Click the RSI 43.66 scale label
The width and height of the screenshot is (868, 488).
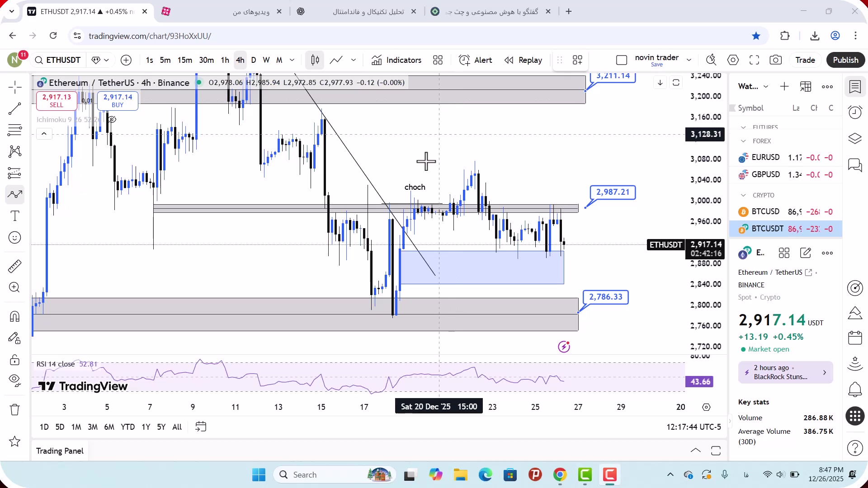coord(700,382)
